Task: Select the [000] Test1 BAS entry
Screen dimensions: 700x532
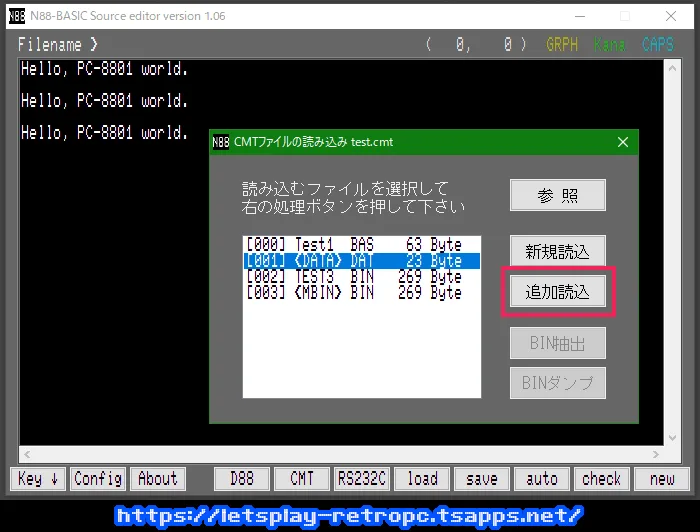Action: click(x=353, y=245)
